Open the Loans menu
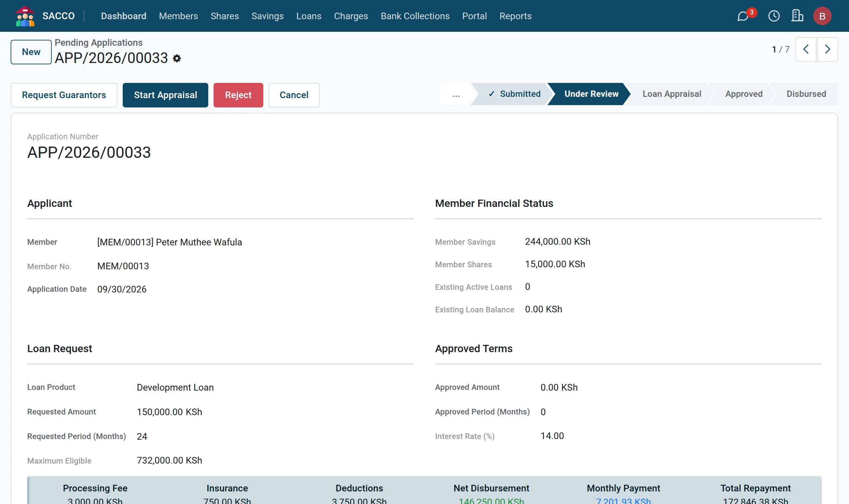Viewport: 849px width, 504px height. [x=309, y=16]
